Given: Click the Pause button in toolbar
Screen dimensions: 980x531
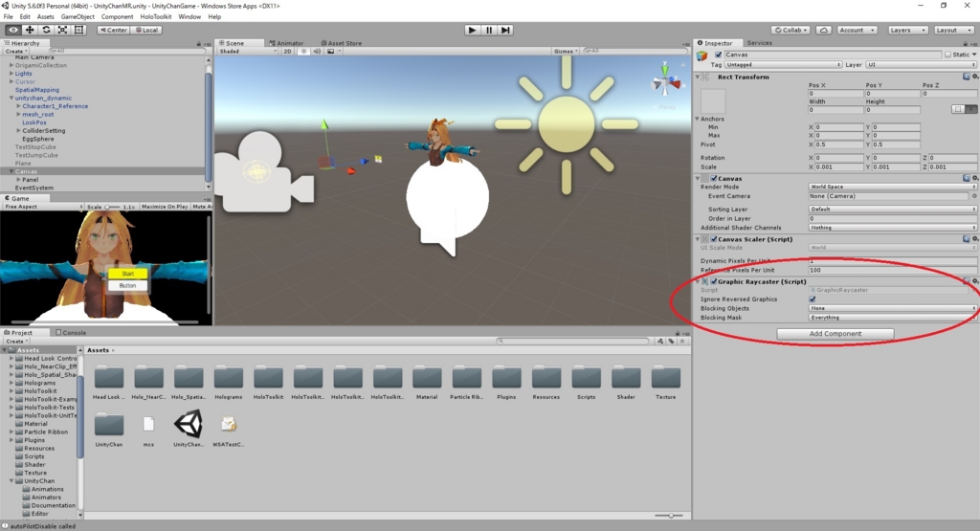Looking at the screenshot, I should pyautogui.click(x=489, y=30).
